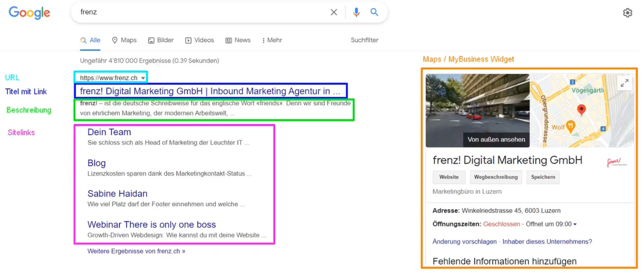Viewport: 644px width, 273px height.
Task: Click the Wegbeschreibung button
Action: (x=496, y=177)
